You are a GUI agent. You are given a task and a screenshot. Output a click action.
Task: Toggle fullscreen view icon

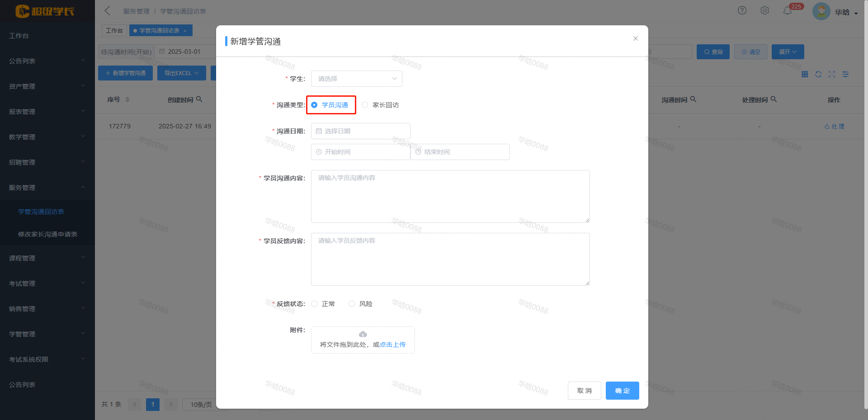pos(832,74)
